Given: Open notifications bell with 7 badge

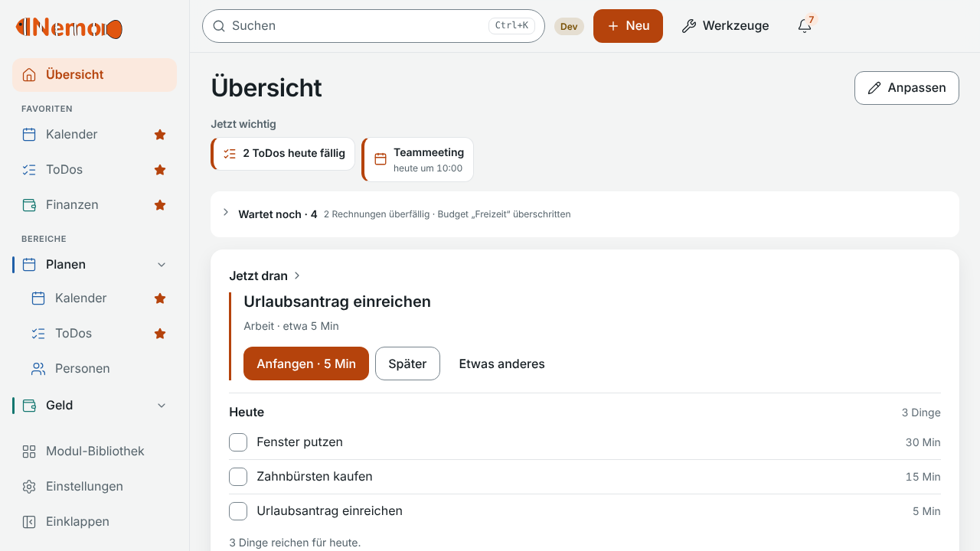Looking at the screenshot, I should (x=805, y=26).
